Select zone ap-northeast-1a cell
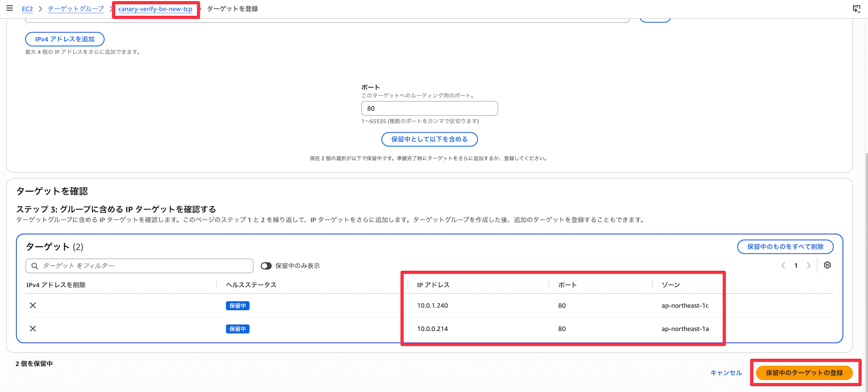This screenshot has width=868, height=392. 685,329
